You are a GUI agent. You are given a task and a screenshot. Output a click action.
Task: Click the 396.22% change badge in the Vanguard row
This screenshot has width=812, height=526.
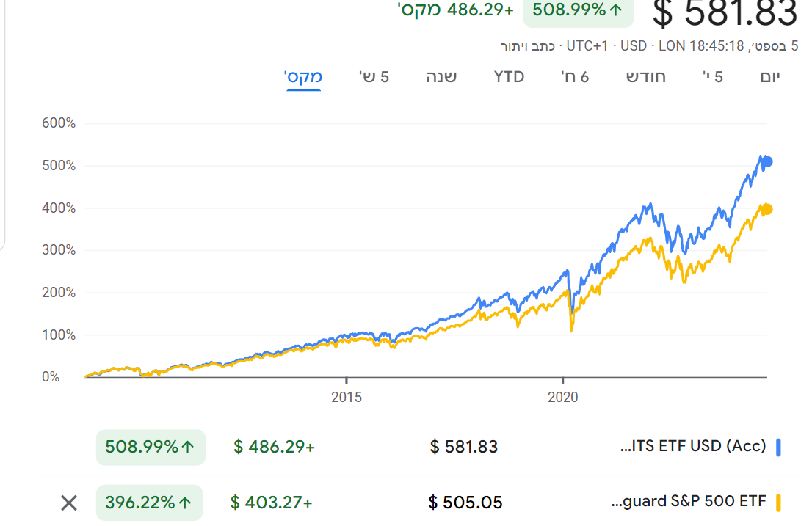point(149,503)
